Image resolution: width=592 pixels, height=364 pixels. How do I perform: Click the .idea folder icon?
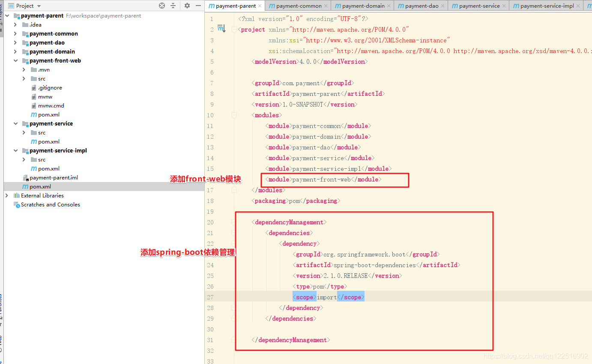[25, 25]
